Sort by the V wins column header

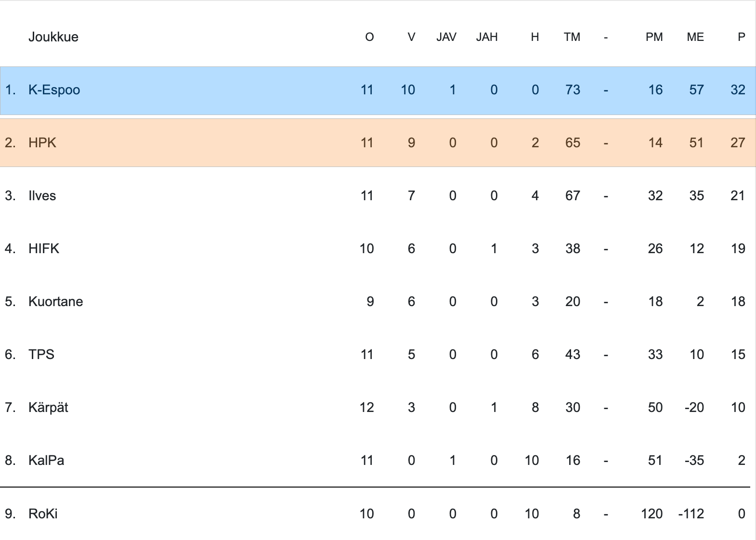click(x=411, y=37)
